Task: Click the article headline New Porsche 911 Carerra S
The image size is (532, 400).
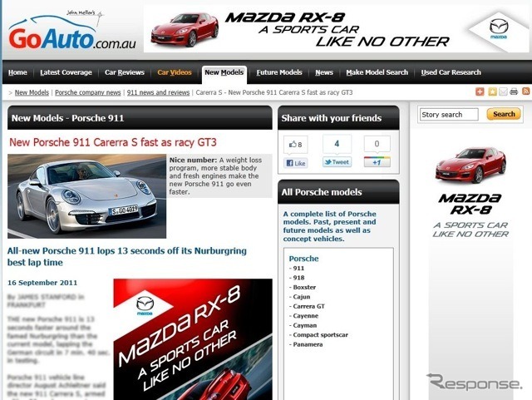Action: coord(113,142)
